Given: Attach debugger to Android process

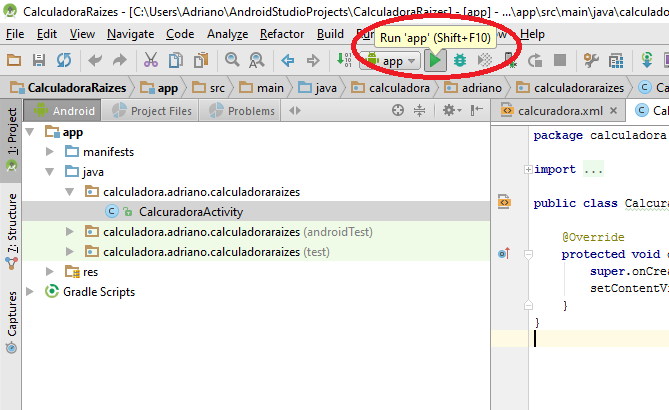Looking at the screenshot, I should (x=510, y=61).
